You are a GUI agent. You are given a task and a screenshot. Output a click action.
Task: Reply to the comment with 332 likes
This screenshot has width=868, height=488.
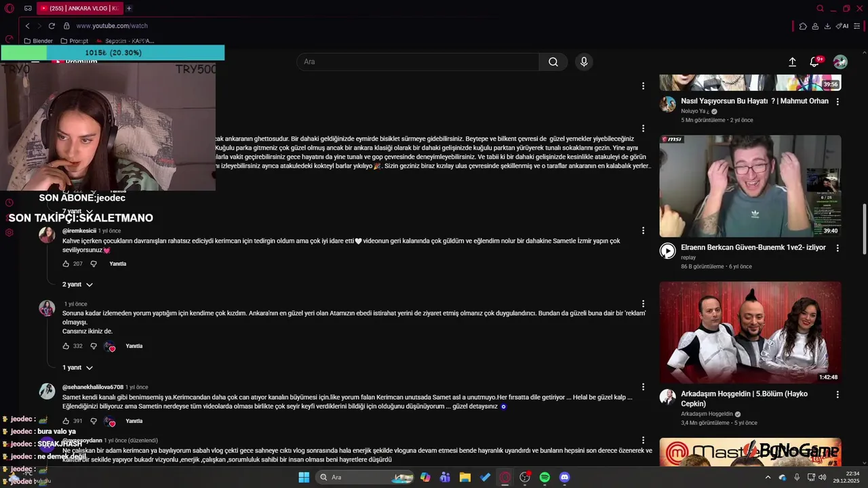134,346
